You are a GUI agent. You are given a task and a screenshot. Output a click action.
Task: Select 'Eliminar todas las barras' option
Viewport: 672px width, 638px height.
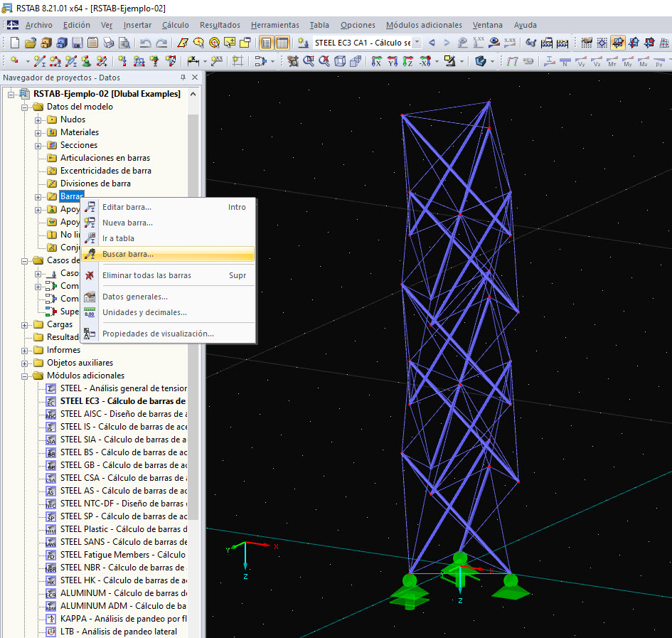(146, 275)
